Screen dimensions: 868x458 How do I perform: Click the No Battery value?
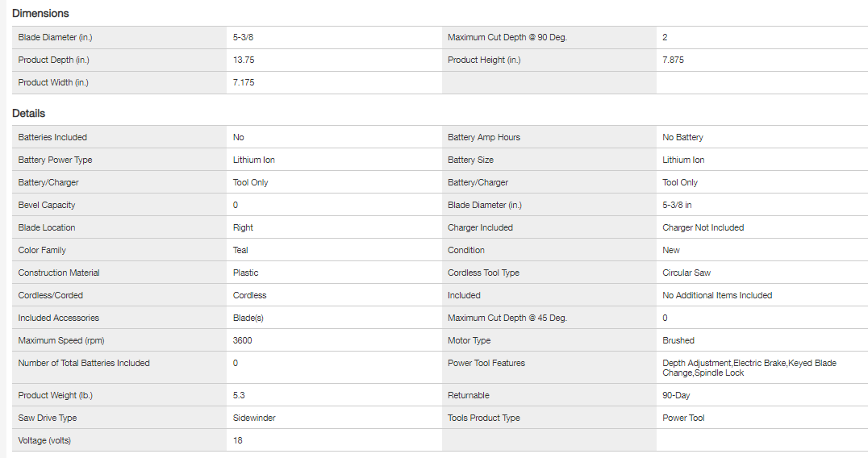coord(682,137)
